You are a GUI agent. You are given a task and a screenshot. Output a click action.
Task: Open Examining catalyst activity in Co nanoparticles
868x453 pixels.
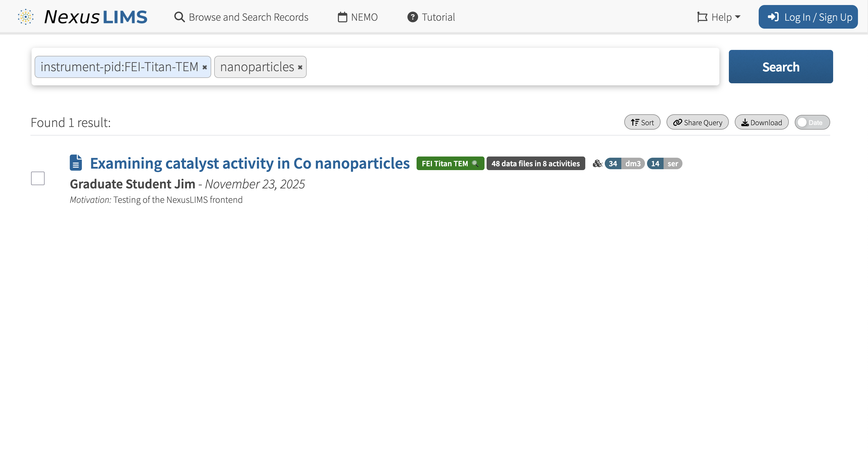click(250, 164)
